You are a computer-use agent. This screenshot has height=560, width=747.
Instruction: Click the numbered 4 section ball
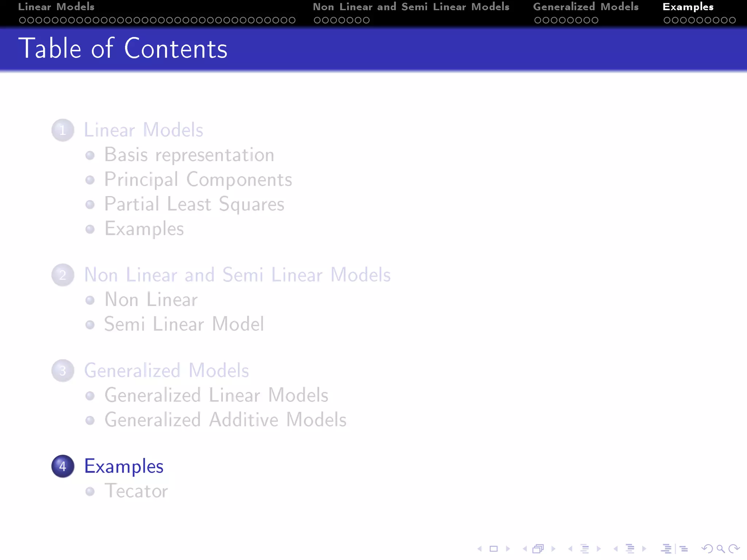click(63, 466)
